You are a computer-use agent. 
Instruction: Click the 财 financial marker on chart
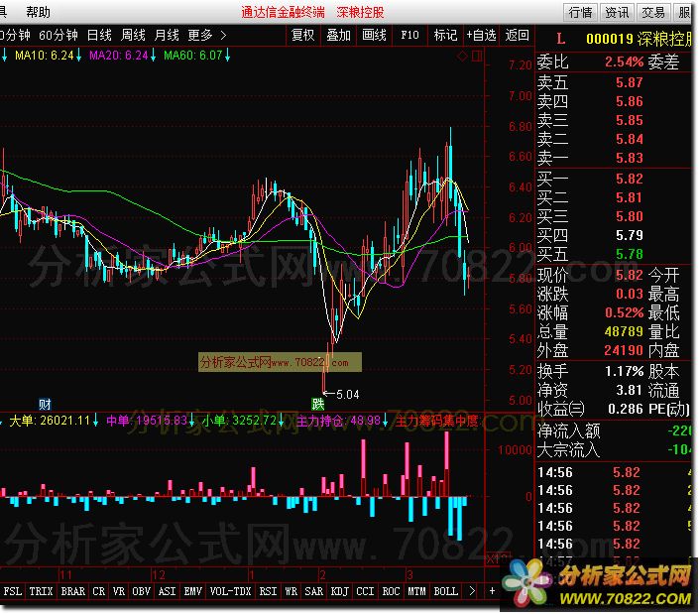coord(44,404)
